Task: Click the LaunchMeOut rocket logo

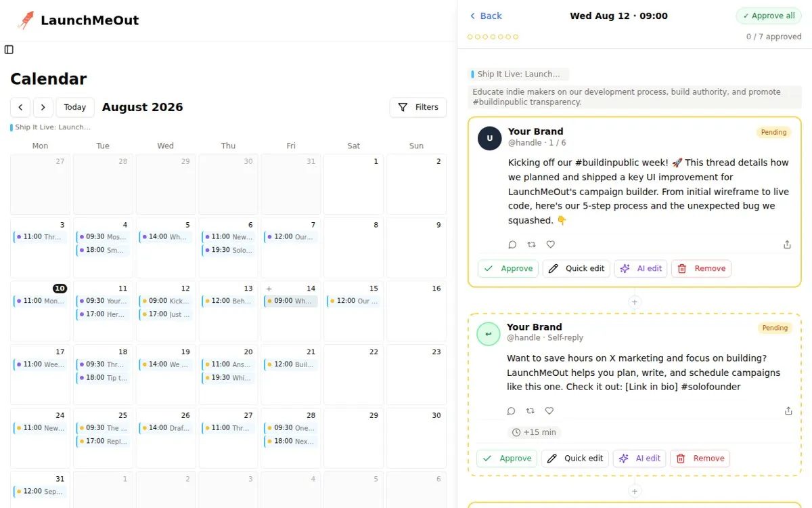Action: click(x=25, y=20)
